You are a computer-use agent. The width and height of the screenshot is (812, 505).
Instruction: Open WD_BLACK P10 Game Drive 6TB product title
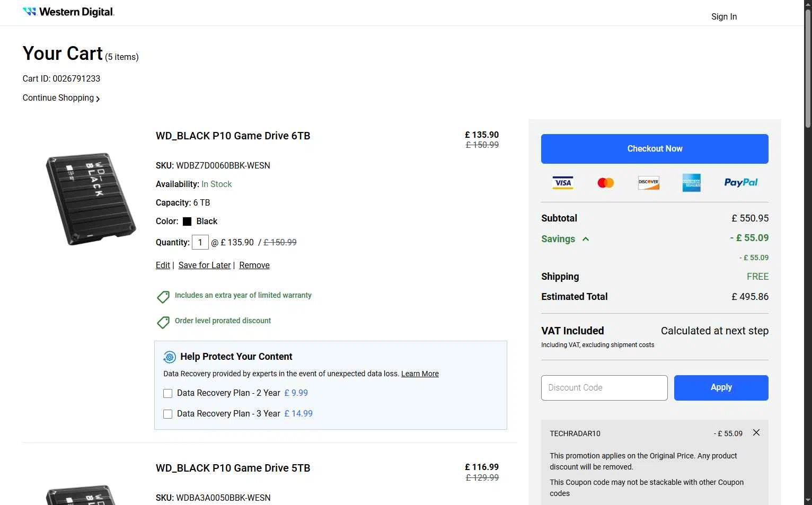pyautogui.click(x=233, y=136)
